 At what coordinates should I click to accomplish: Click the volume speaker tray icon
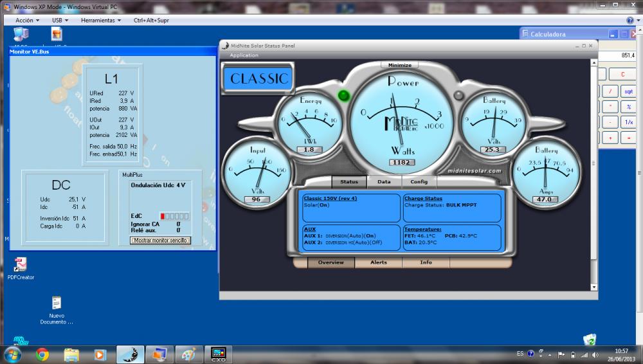(x=595, y=354)
